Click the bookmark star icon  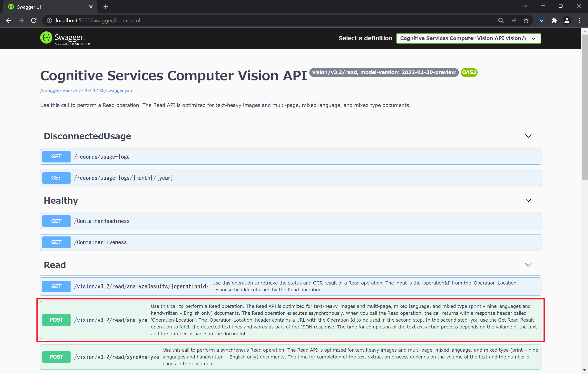[x=526, y=21]
